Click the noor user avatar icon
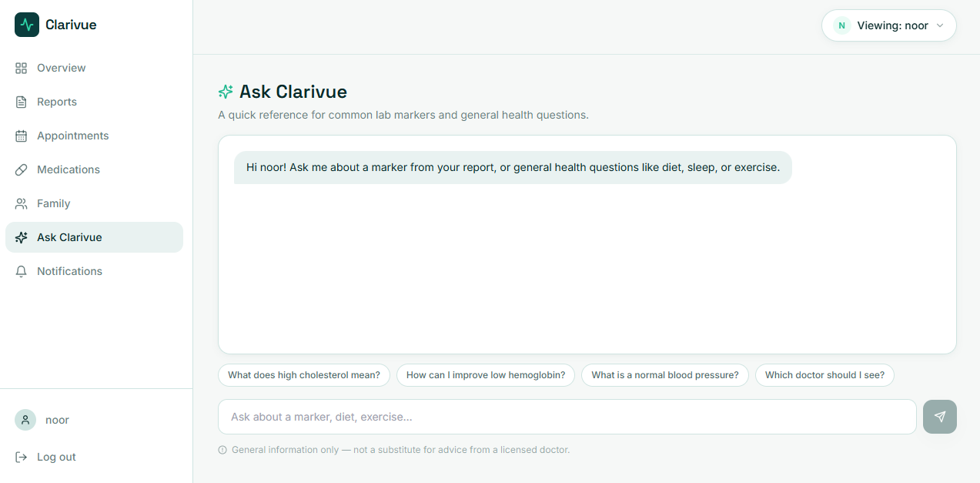Viewport: 980px width, 483px height. 25,420
